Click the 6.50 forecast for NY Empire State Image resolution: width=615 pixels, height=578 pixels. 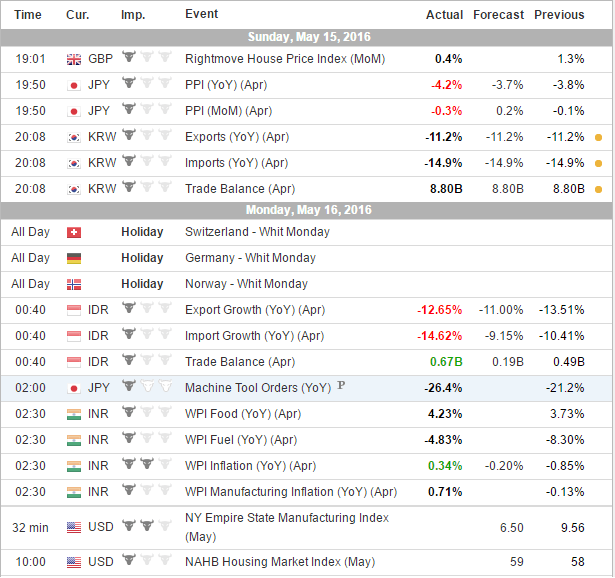pyautogui.click(x=511, y=527)
